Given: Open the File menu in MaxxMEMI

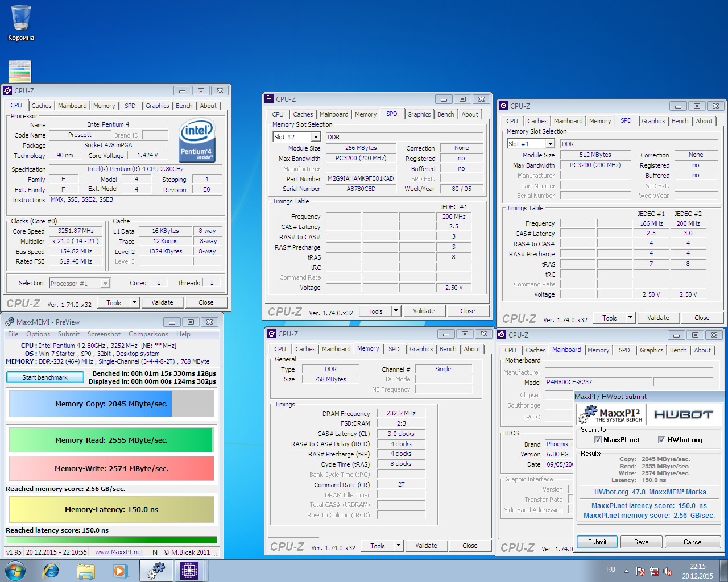Looking at the screenshot, I should click(x=13, y=334).
